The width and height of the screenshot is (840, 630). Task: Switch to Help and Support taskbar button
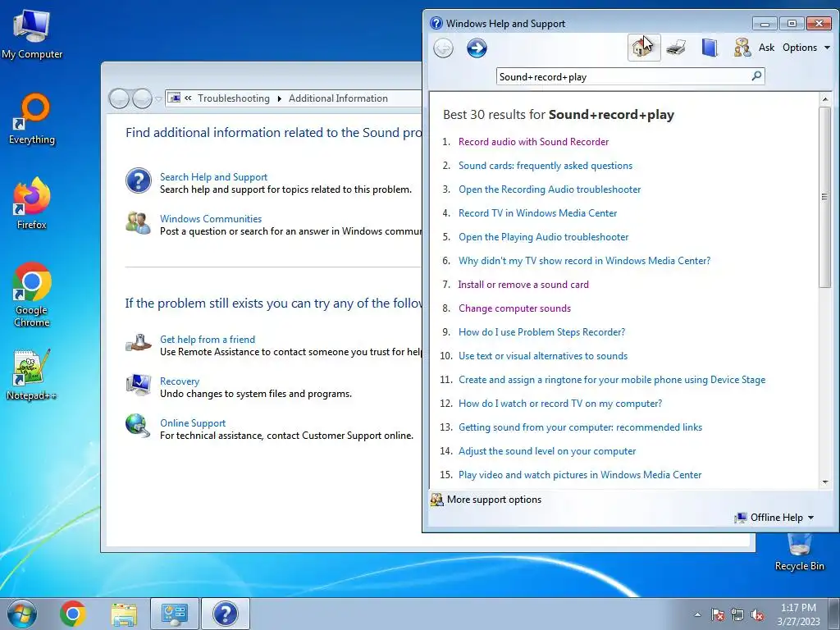[x=226, y=614]
